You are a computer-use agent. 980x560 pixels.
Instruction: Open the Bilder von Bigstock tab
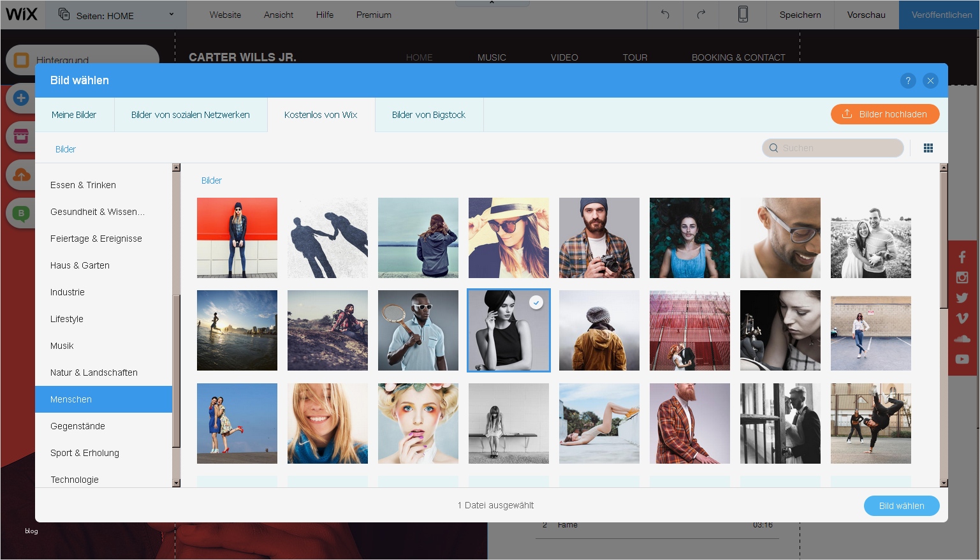coord(428,115)
